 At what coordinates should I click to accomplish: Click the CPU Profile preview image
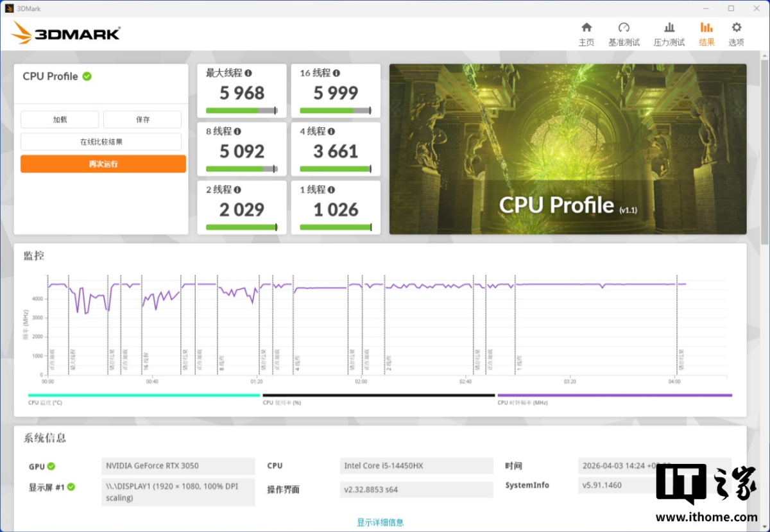[x=567, y=149]
